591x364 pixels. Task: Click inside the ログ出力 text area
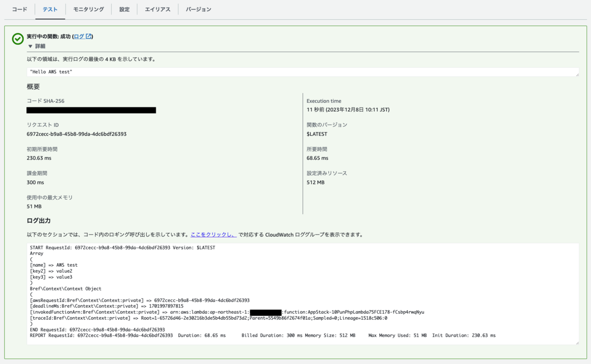302,294
